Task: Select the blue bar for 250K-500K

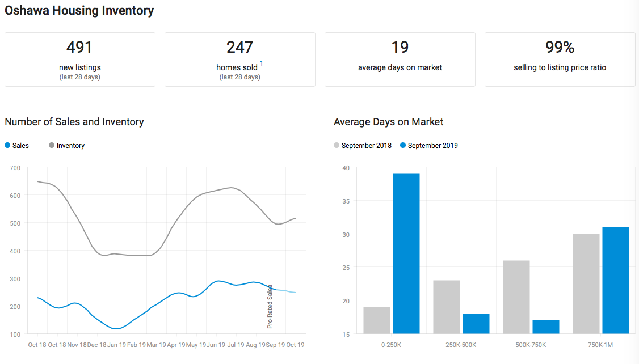Action: (476, 323)
